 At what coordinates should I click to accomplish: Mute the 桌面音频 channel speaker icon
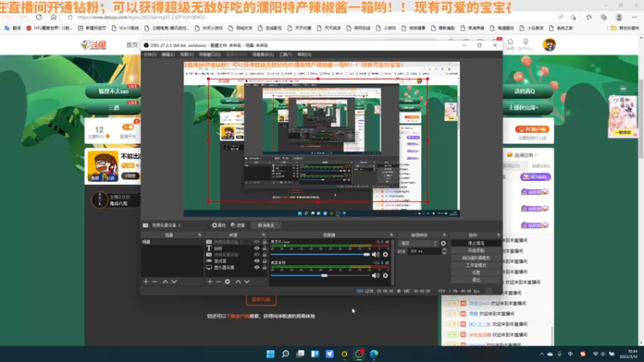(x=375, y=275)
